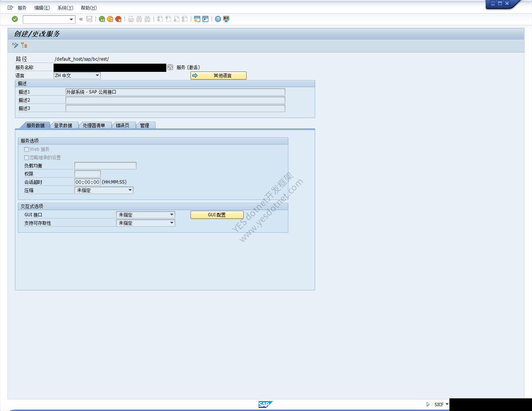The height and width of the screenshot is (411, 532).
Task: Open the 支持可存取性 dropdown
Action: pyautogui.click(x=172, y=223)
